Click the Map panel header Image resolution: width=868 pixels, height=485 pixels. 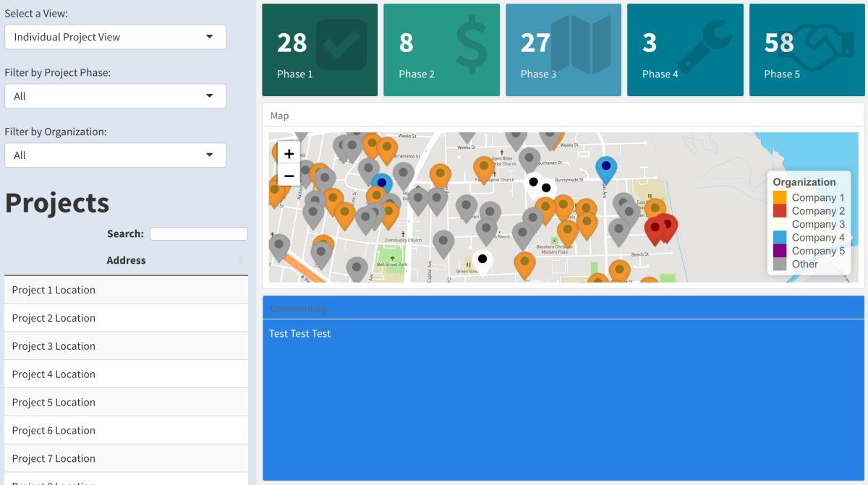tap(563, 116)
